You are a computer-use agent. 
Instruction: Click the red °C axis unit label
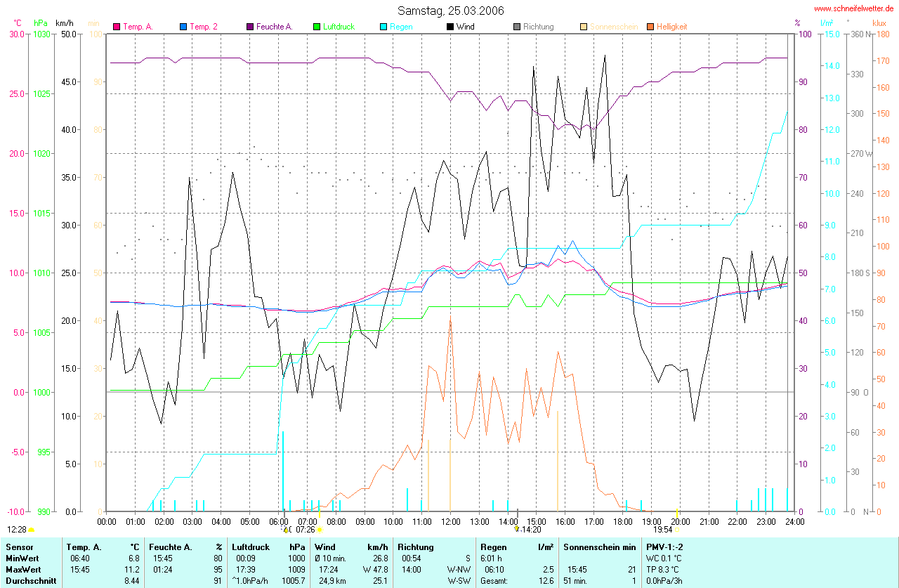tap(18, 23)
